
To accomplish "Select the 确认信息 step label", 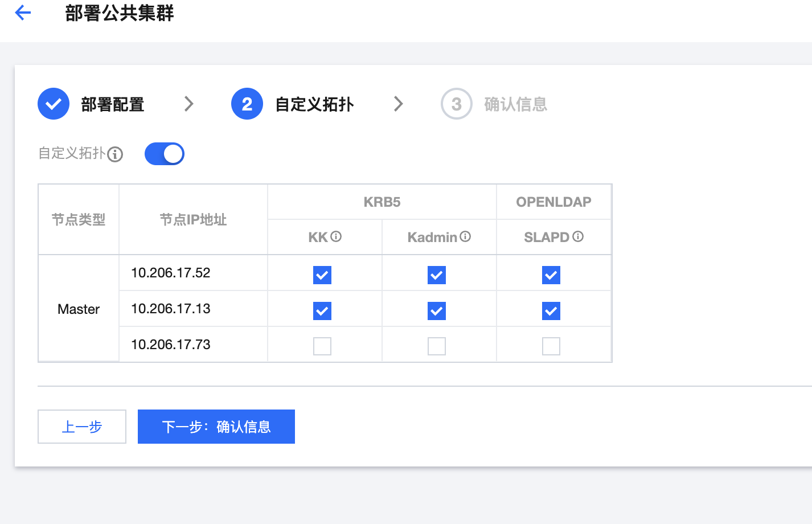I will pyautogui.click(x=515, y=105).
